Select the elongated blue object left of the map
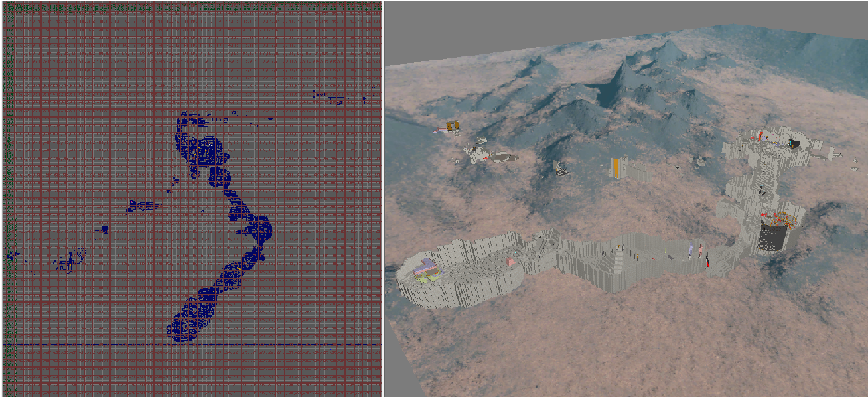 [x=143, y=206]
